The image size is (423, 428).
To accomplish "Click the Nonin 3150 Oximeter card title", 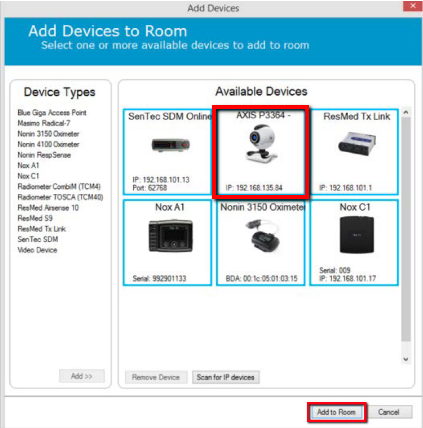I will coord(263,207).
